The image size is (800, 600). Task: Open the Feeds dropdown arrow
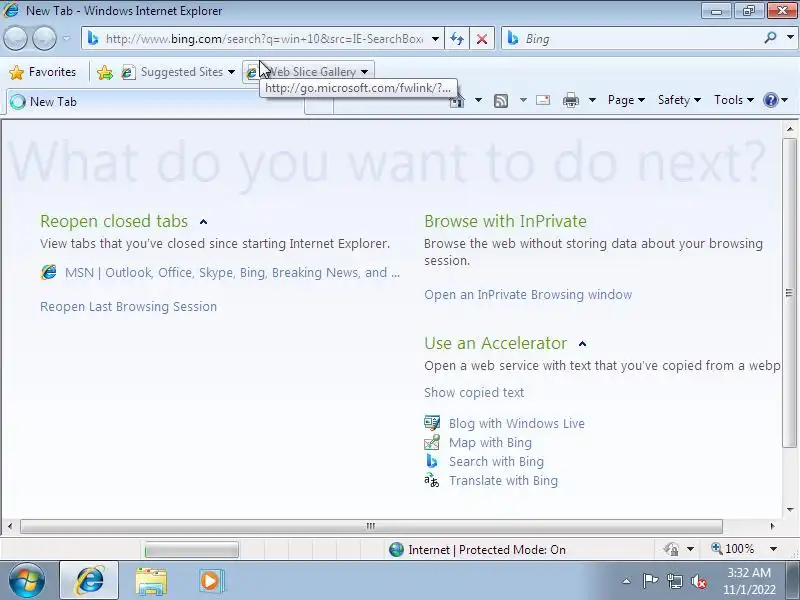523,100
